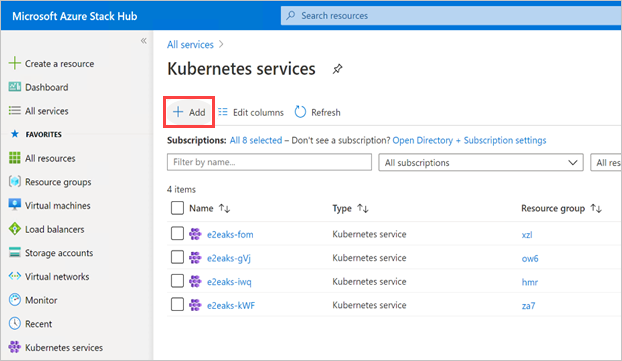Click the Search resources field
The width and height of the screenshot is (622, 361).
tap(451, 15)
